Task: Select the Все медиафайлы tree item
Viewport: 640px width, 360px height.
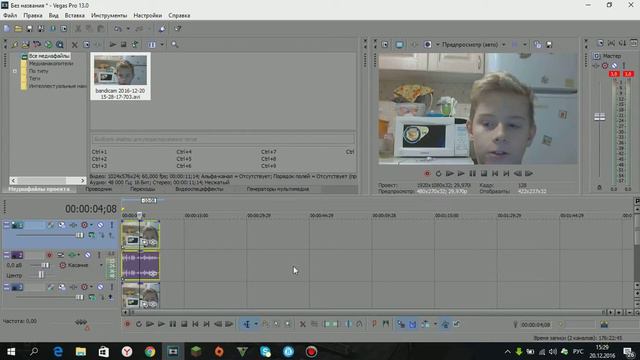Action: point(49,56)
